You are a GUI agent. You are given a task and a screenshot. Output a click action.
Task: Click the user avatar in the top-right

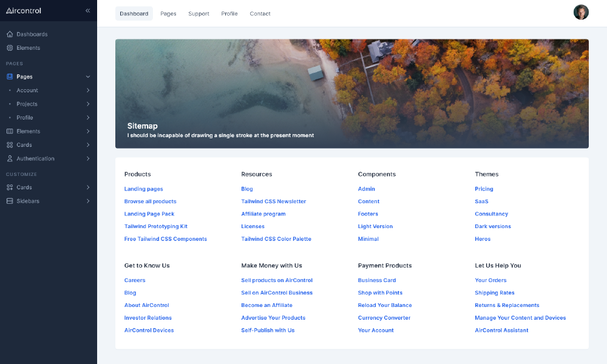[581, 12]
